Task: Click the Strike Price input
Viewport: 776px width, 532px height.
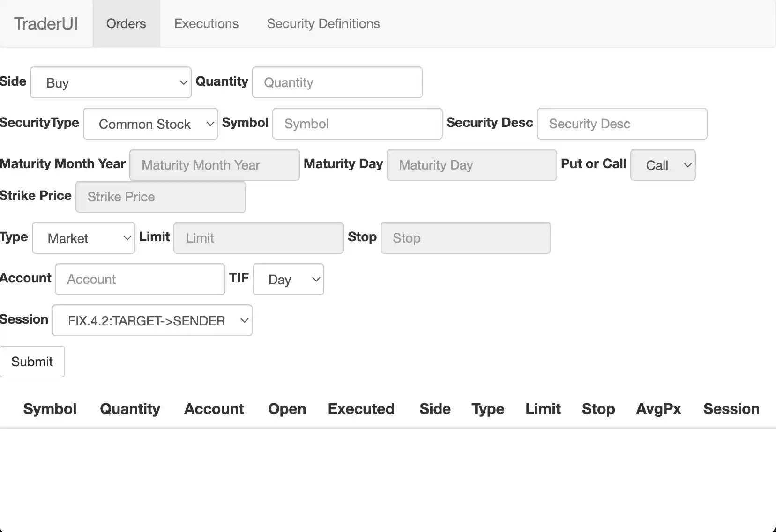Action: coord(160,197)
